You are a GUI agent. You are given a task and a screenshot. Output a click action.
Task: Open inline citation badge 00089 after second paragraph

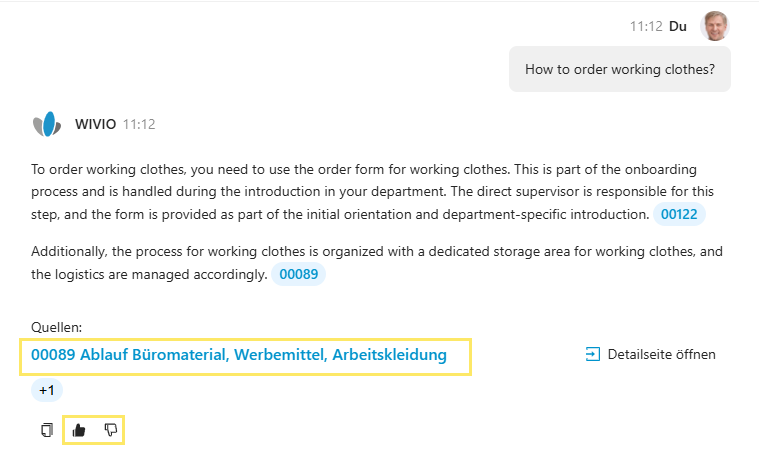[x=299, y=274]
